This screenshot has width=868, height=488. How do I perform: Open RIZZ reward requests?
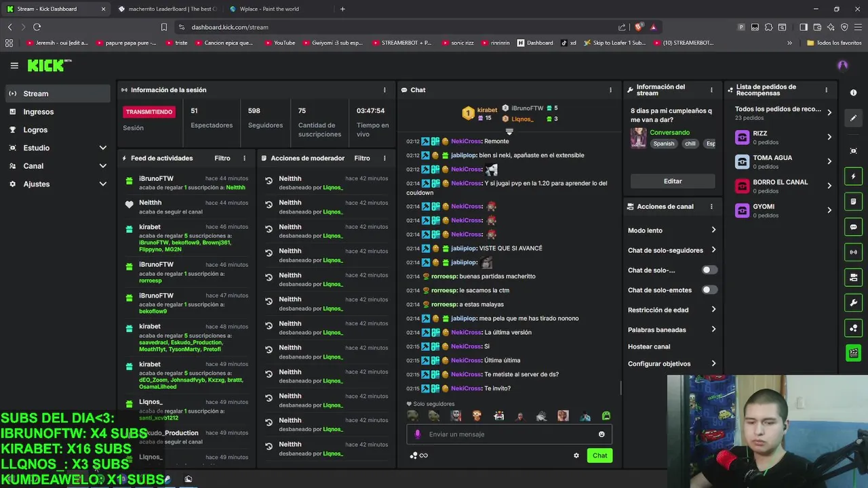pos(784,137)
